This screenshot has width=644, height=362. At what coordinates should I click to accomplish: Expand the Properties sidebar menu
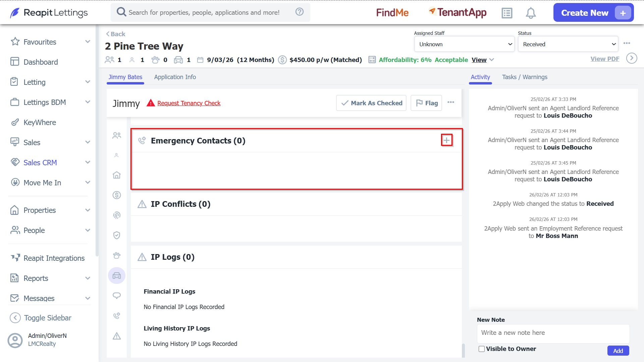[50, 210]
